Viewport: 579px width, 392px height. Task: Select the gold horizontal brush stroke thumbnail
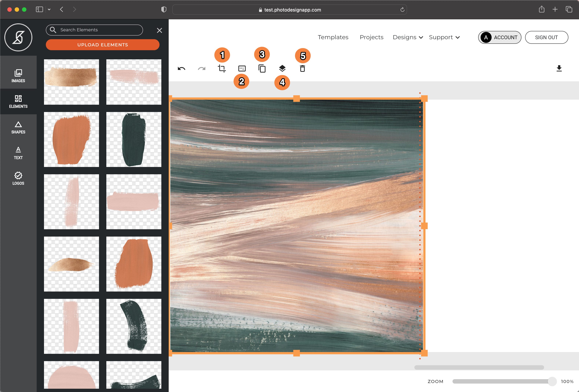coord(72,82)
